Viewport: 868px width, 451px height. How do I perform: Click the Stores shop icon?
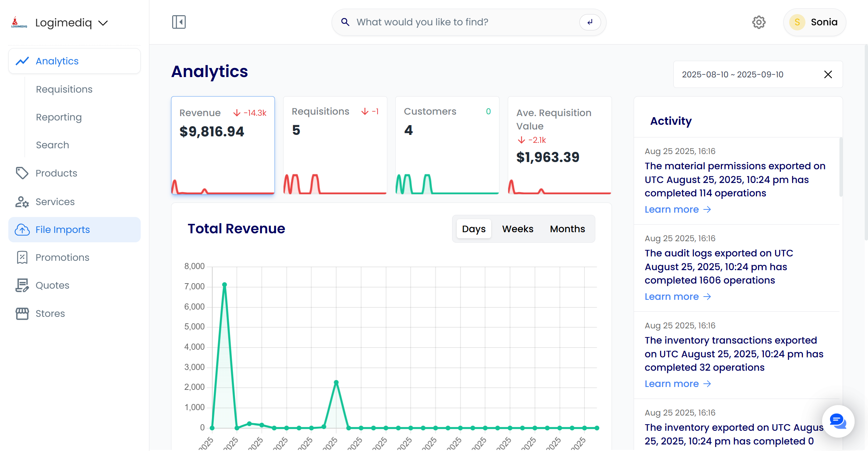[22, 314]
